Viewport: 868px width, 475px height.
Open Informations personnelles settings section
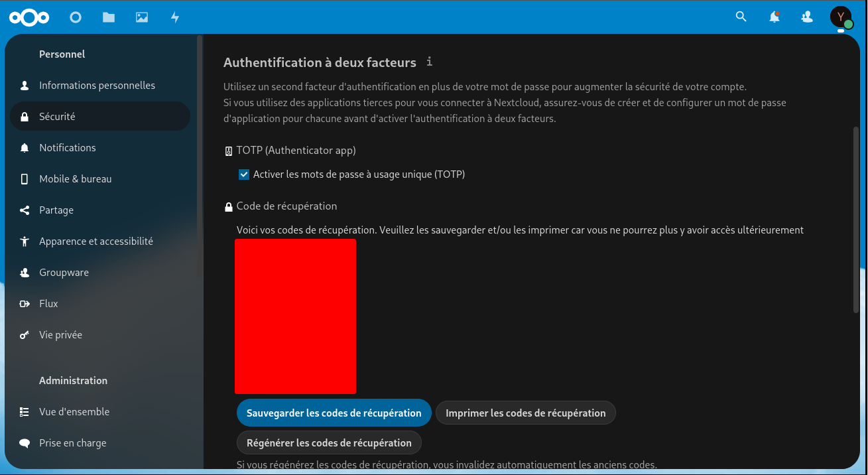coord(97,86)
